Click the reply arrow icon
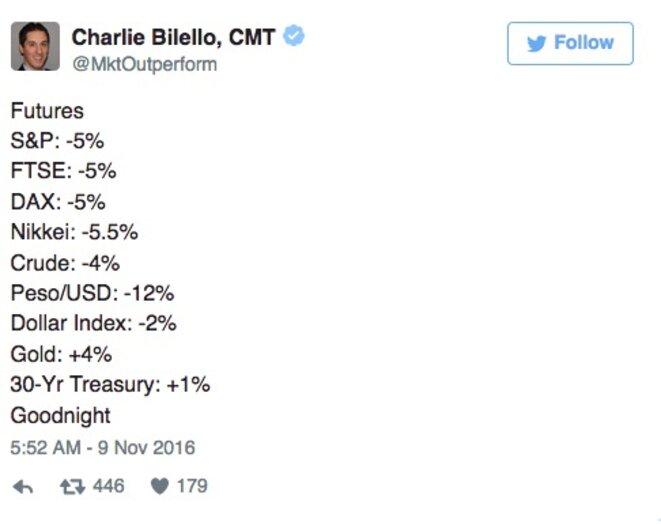The image size is (661, 525). point(23,487)
